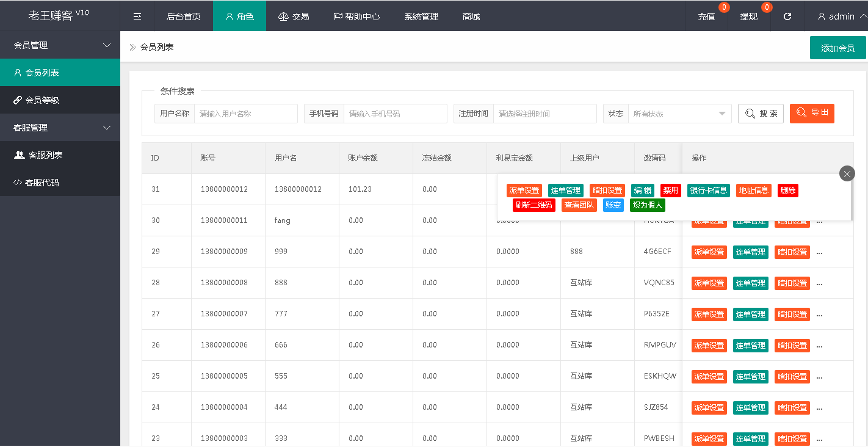This screenshot has width=868, height=447.
Task: Click 编辑 in the operations popup
Action: point(643,191)
